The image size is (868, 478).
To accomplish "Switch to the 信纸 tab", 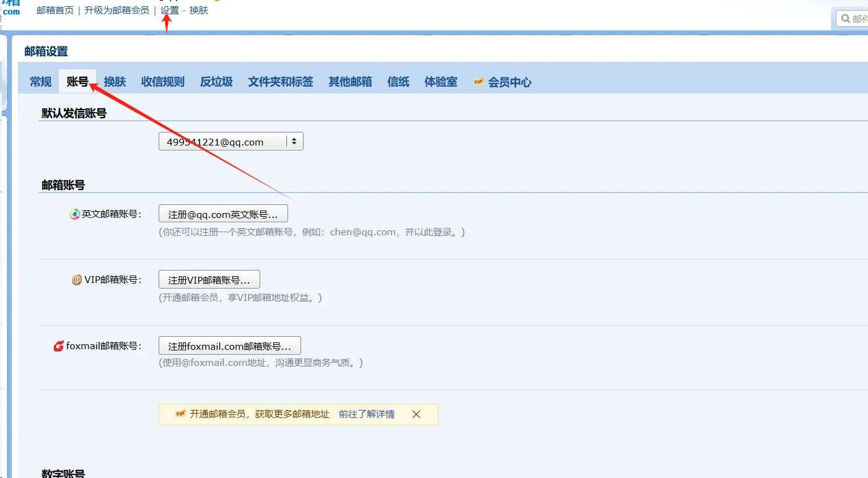I will (398, 82).
